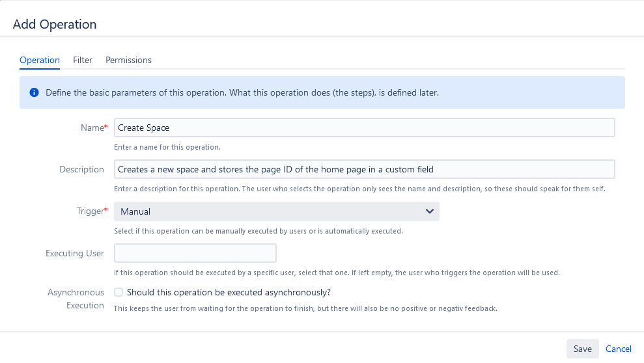Select the Operation tab
The height and width of the screenshot is (363, 644).
tap(40, 60)
